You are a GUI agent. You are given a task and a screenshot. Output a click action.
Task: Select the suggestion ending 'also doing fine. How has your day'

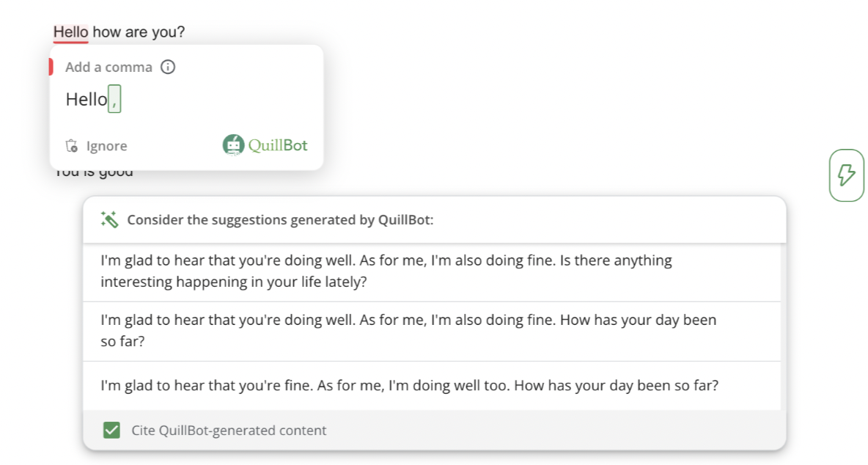(x=408, y=330)
